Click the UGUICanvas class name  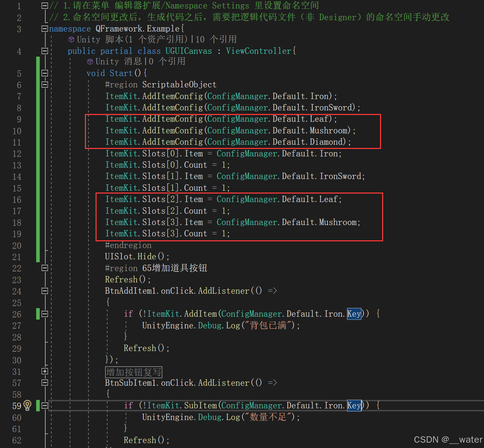(189, 51)
